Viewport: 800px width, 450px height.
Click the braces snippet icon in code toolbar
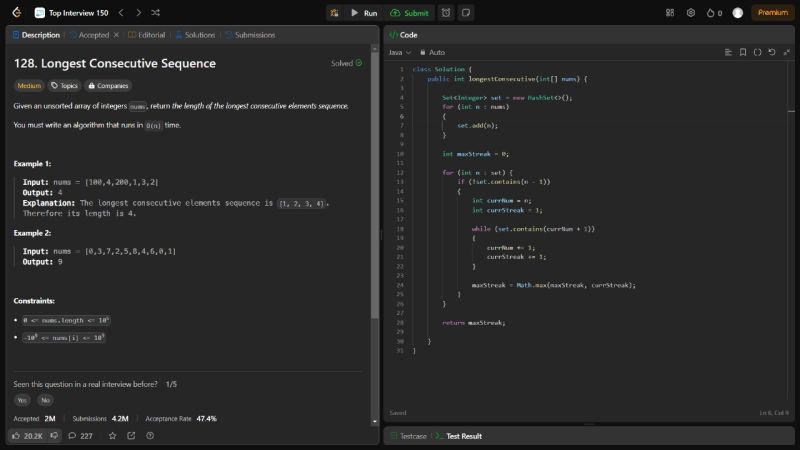pyautogui.click(x=758, y=53)
